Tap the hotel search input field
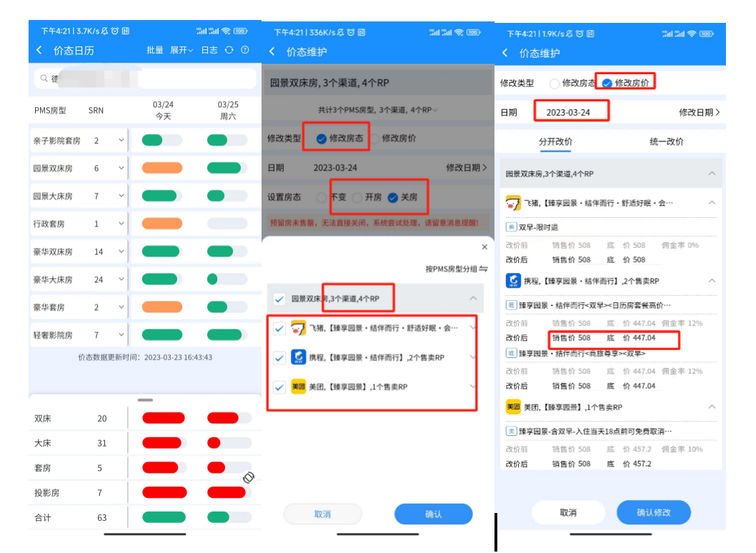 [145, 79]
